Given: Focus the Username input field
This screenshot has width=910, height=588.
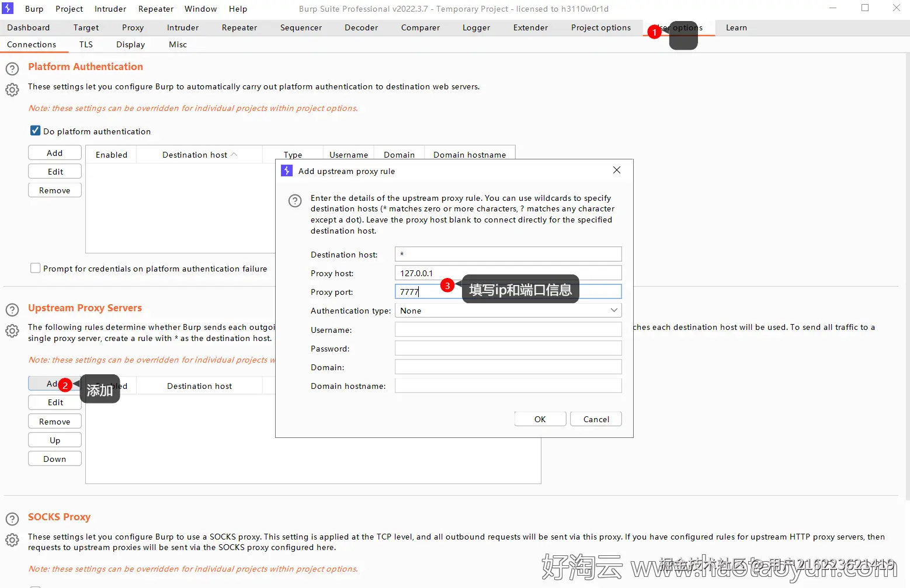Looking at the screenshot, I should 508,330.
